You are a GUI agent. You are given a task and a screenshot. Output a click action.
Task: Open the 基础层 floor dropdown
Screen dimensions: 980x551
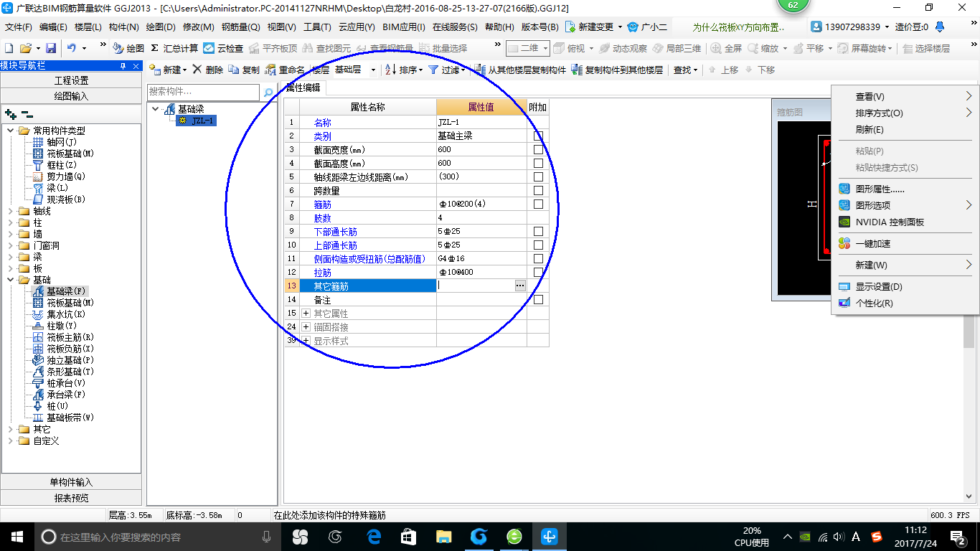coord(373,70)
